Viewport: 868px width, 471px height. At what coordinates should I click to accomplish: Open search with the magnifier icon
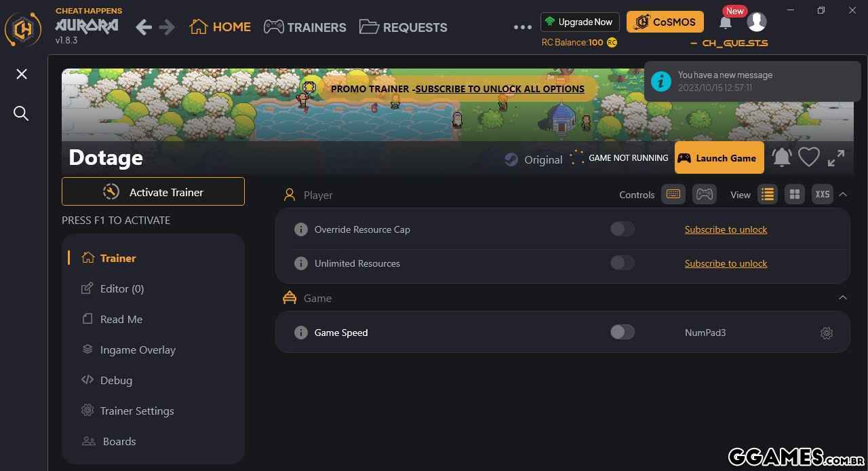21,113
